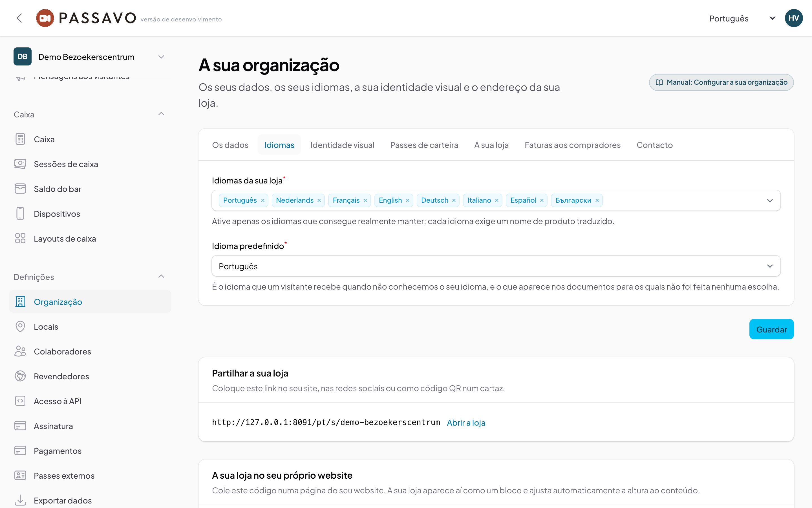The width and height of the screenshot is (812, 508).
Task: Click the Organização building icon
Action: point(20,302)
